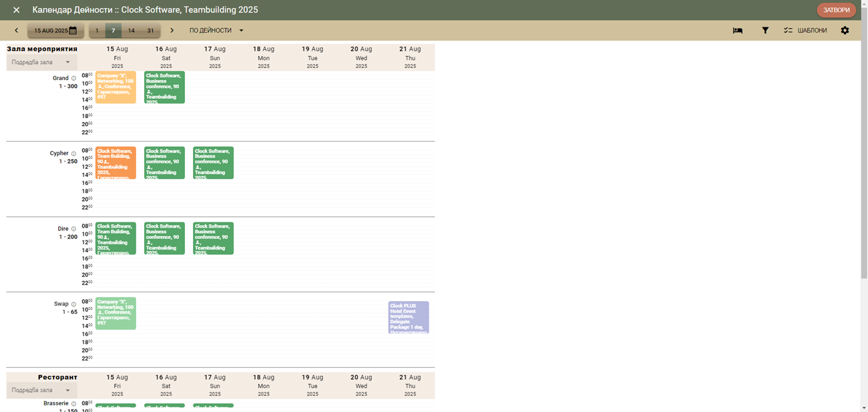Open the 16 Aug Business conference in Dire
The width and height of the screenshot is (868, 412).
point(164,238)
